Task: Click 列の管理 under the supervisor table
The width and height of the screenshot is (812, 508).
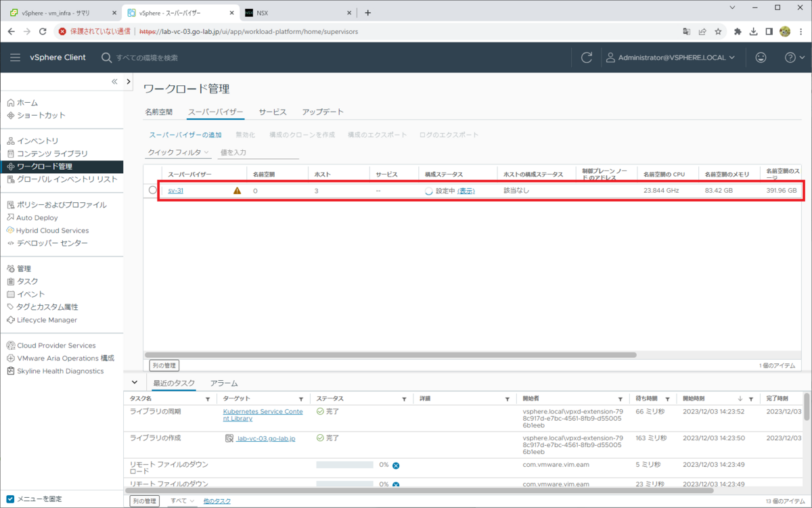Action: 163,365
